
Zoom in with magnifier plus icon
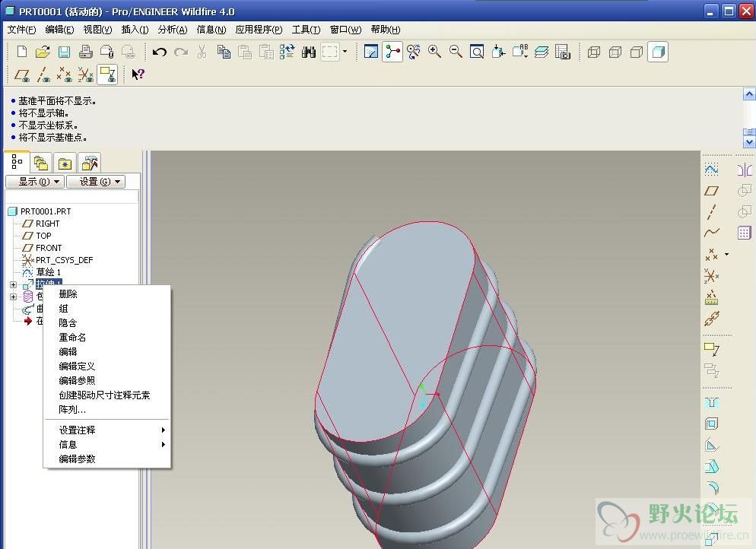[434, 52]
